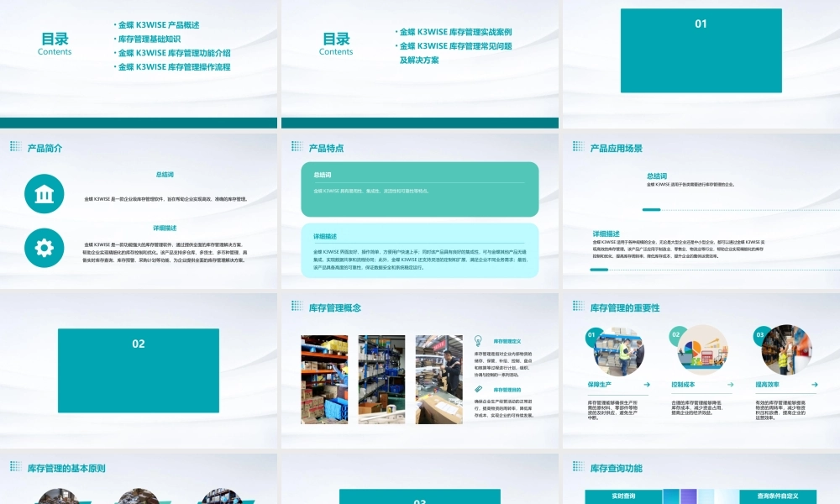Open the 库存管理的重要性 slide
This screenshot has height=504, width=840.
701,370
